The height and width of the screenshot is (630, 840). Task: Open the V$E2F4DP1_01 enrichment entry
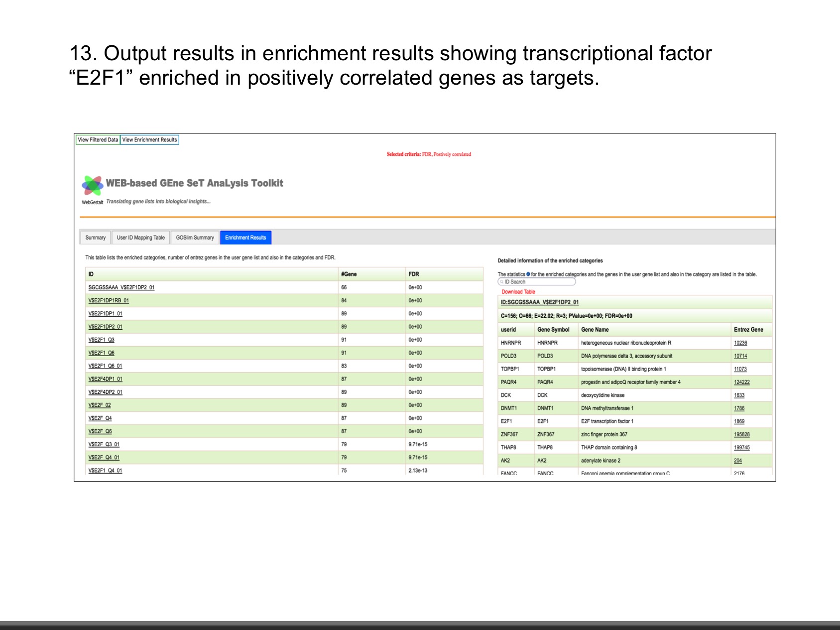[105, 379]
